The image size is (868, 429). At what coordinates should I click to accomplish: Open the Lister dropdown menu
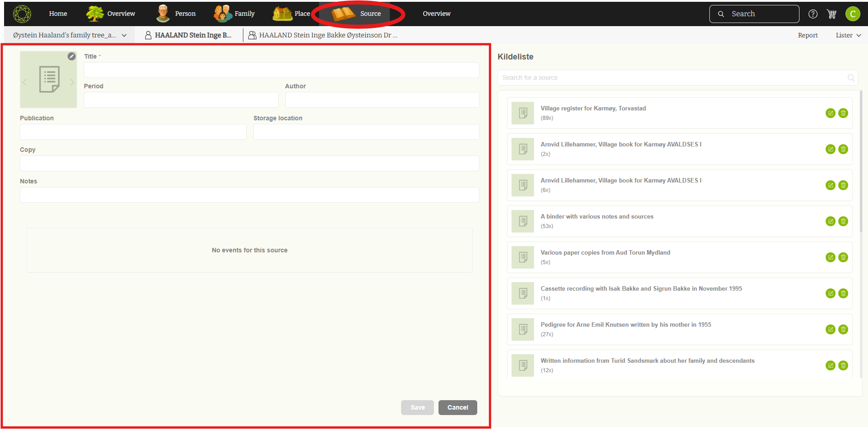848,35
